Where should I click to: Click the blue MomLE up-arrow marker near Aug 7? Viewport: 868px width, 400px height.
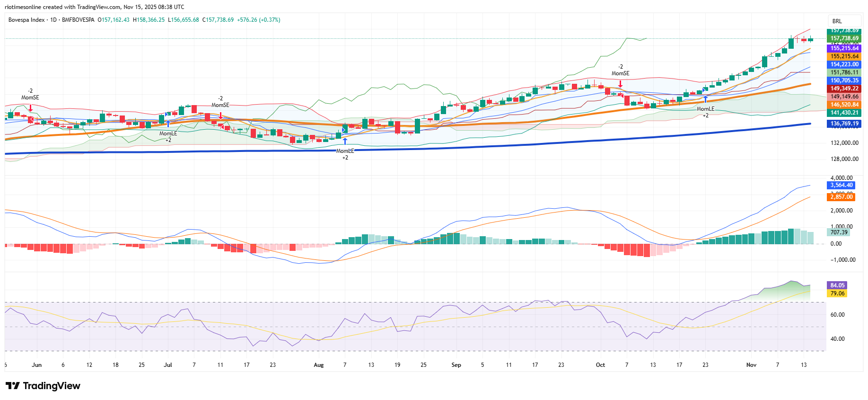pos(345,141)
